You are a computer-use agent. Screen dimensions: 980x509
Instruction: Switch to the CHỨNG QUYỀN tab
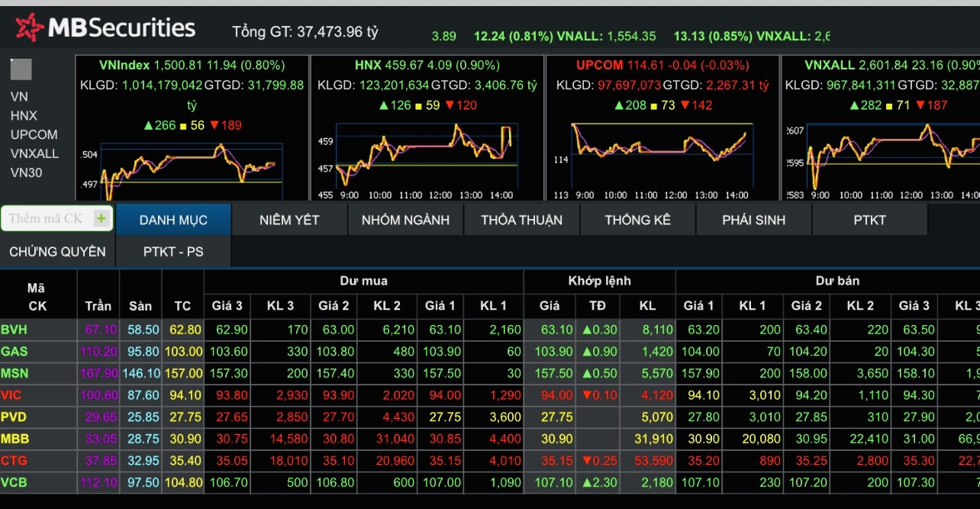pos(57,251)
